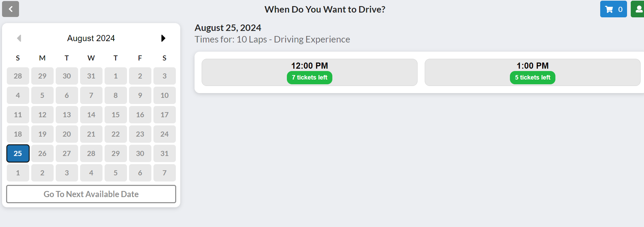Screen dimensions: 644x227
Task: Pick August 10 in the calendar
Action: point(165,95)
